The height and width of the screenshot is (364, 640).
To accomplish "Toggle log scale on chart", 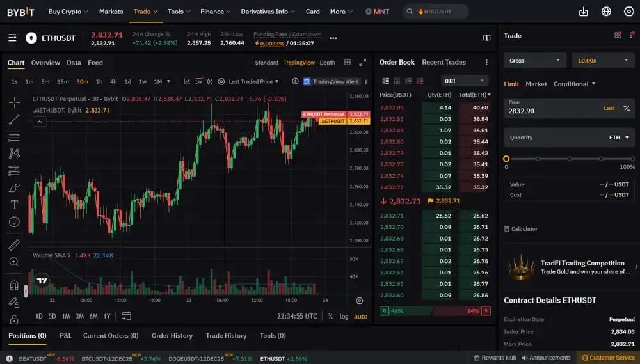I will tap(344, 316).
